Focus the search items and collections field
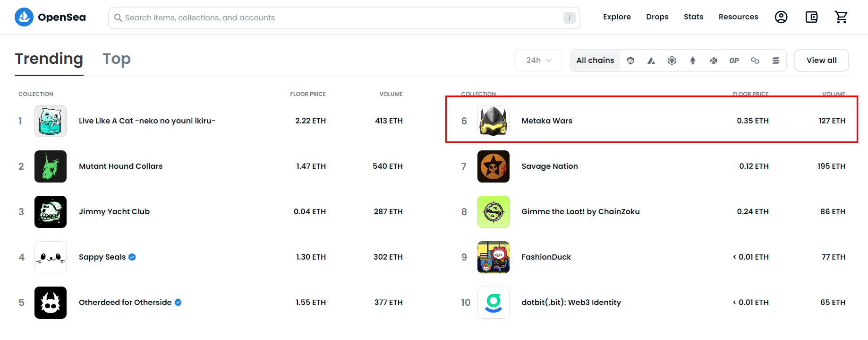This screenshot has height=340, width=868. (x=344, y=18)
